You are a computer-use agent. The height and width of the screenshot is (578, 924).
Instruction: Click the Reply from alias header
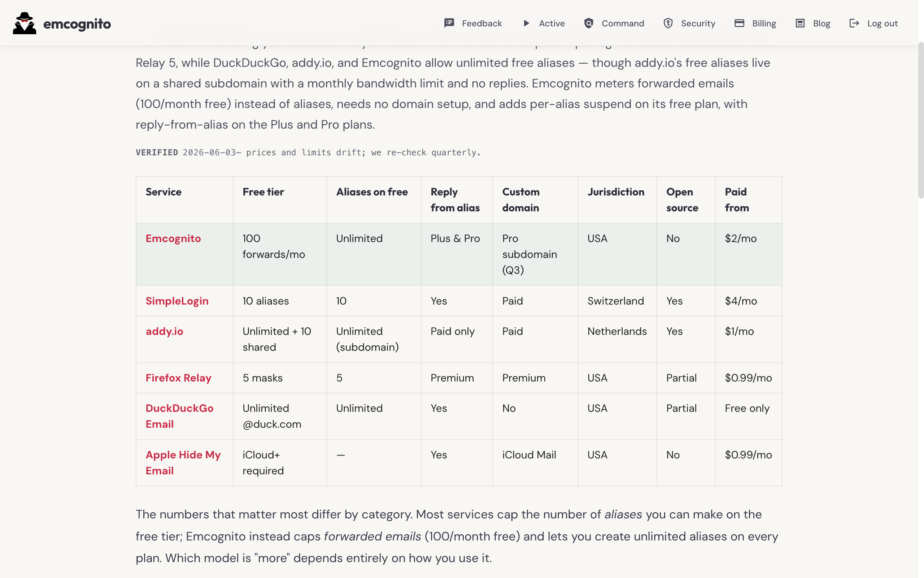pyautogui.click(x=457, y=200)
